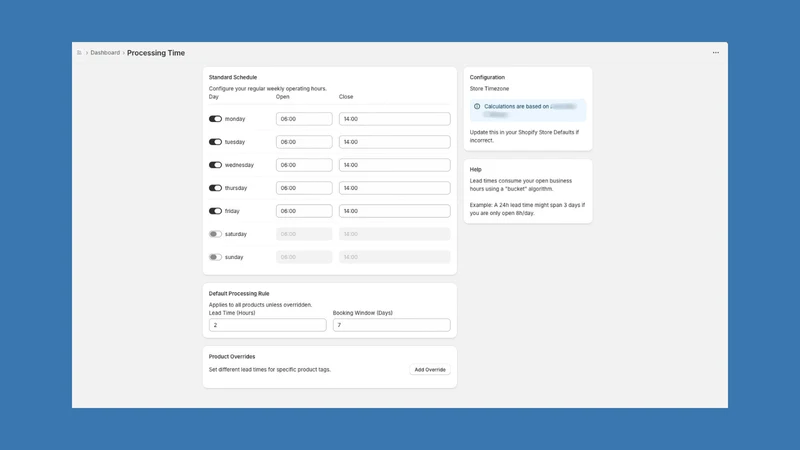Enable the Saturday toggle

coord(215,234)
